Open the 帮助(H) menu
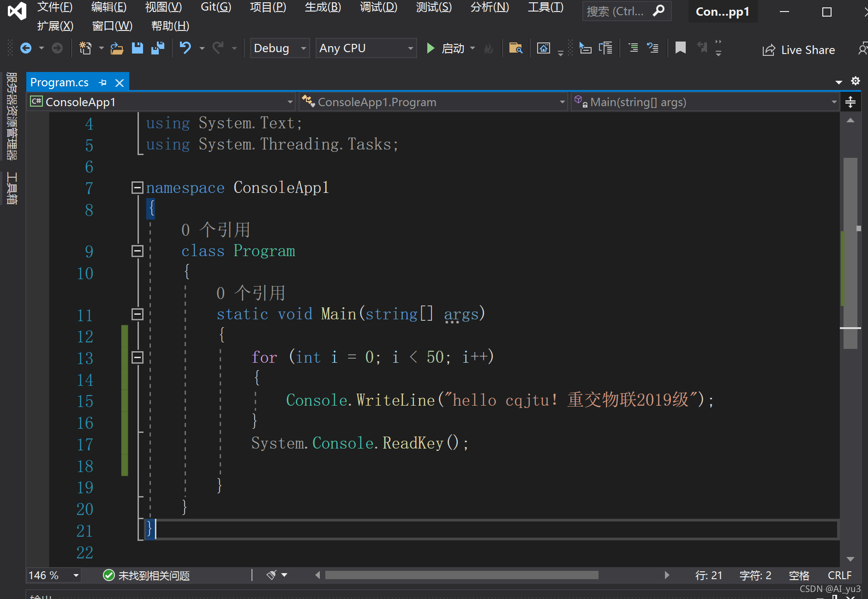Viewport: 868px width, 599px height. 170,26
